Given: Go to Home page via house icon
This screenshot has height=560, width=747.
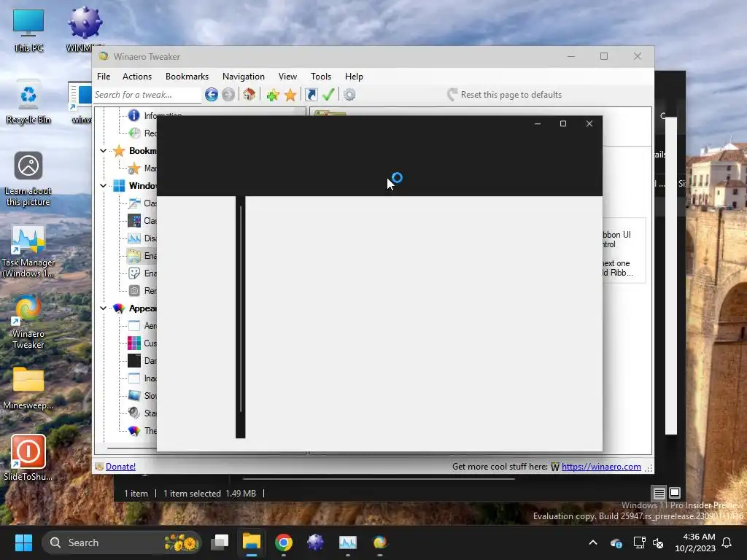Looking at the screenshot, I should coord(249,94).
